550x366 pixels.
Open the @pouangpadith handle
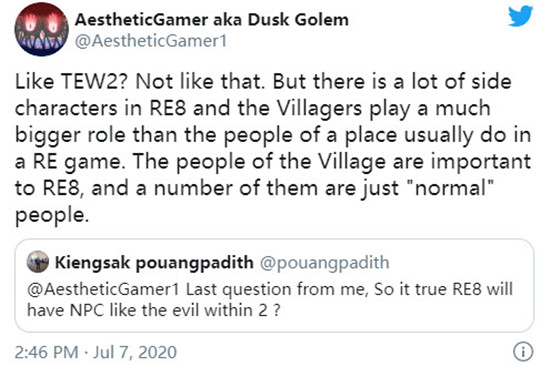[x=324, y=262]
